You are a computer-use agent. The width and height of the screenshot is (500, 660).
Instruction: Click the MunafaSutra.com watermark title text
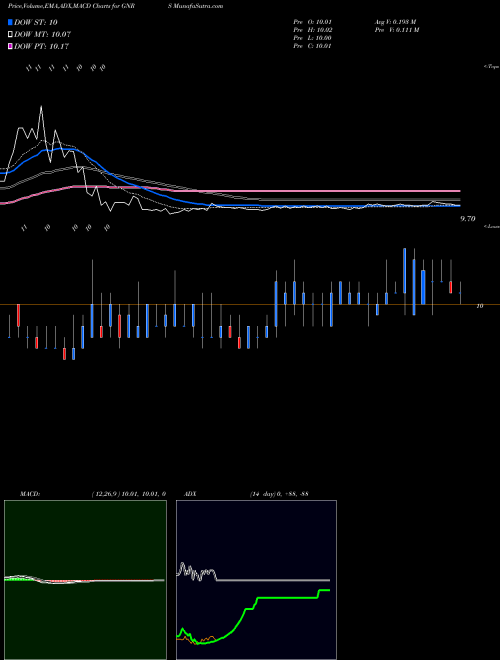196,6
